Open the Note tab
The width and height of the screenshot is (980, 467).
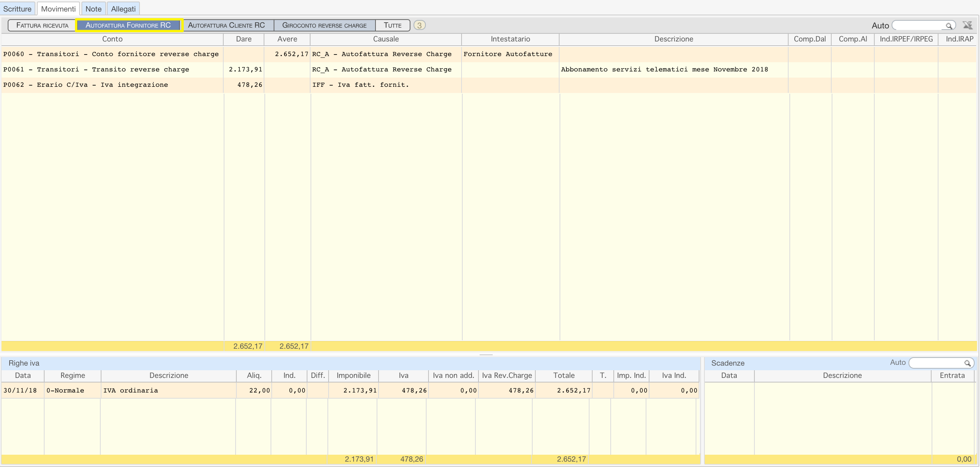(93, 9)
